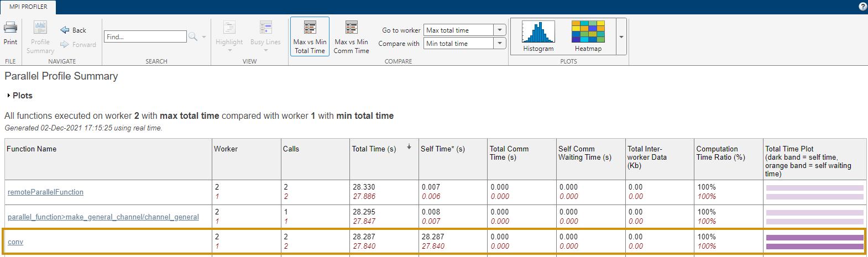Image resolution: width=868 pixels, height=257 pixels.
Task: Select the MPI PROFILER tab
Action: point(28,7)
